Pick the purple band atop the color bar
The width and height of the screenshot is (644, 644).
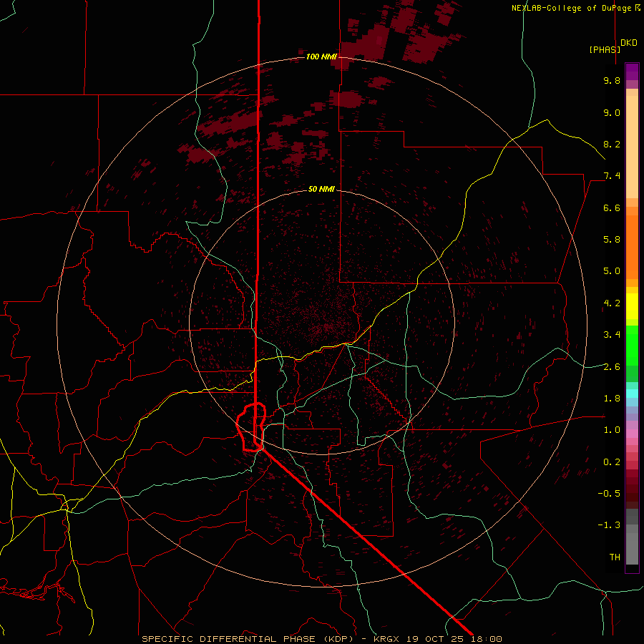point(632,72)
